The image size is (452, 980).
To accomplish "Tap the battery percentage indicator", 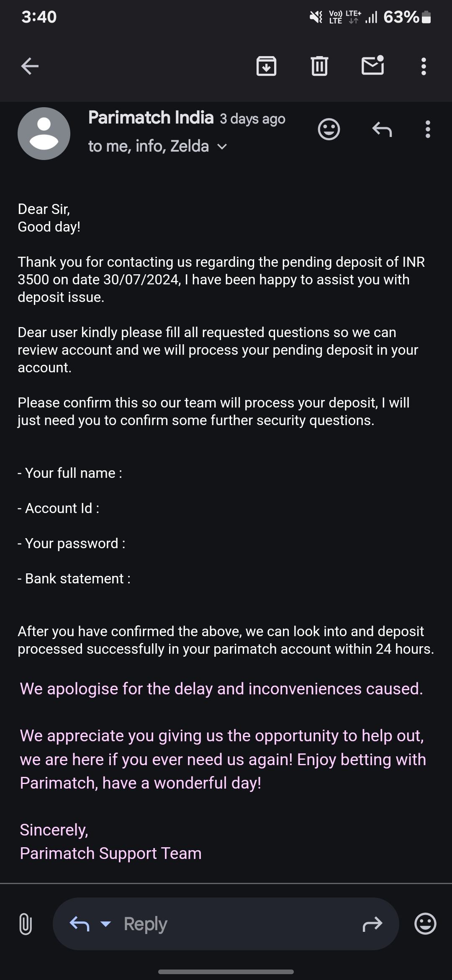I will pos(401,17).
